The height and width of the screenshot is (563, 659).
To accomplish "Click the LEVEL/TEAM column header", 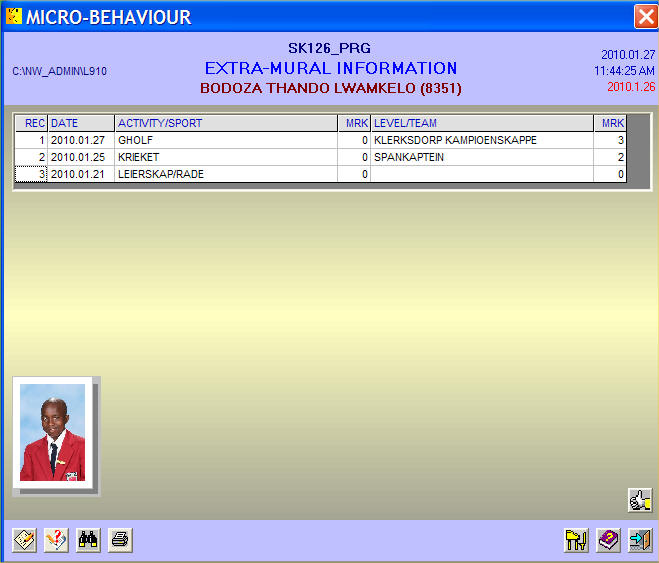I will 481,123.
